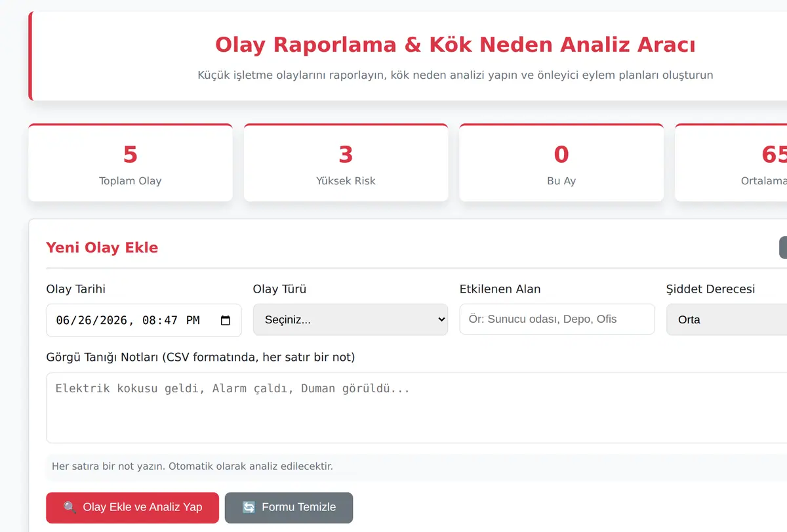
Task: Click the subtitle 'Küçük işletme olaylarını raporlayın'
Action: 455,75
